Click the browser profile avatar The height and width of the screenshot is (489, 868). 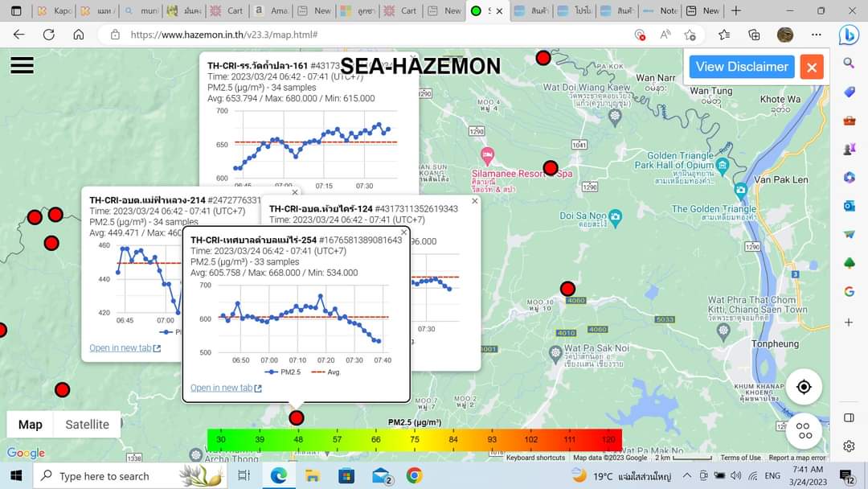(x=785, y=35)
